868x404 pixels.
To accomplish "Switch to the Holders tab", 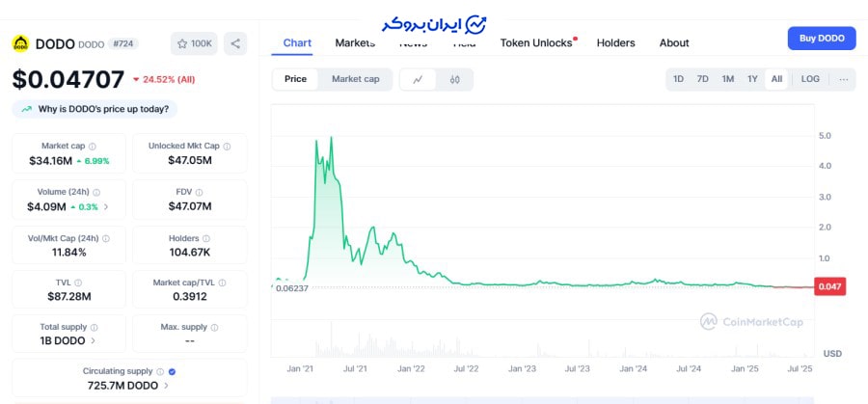I will [615, 42].
